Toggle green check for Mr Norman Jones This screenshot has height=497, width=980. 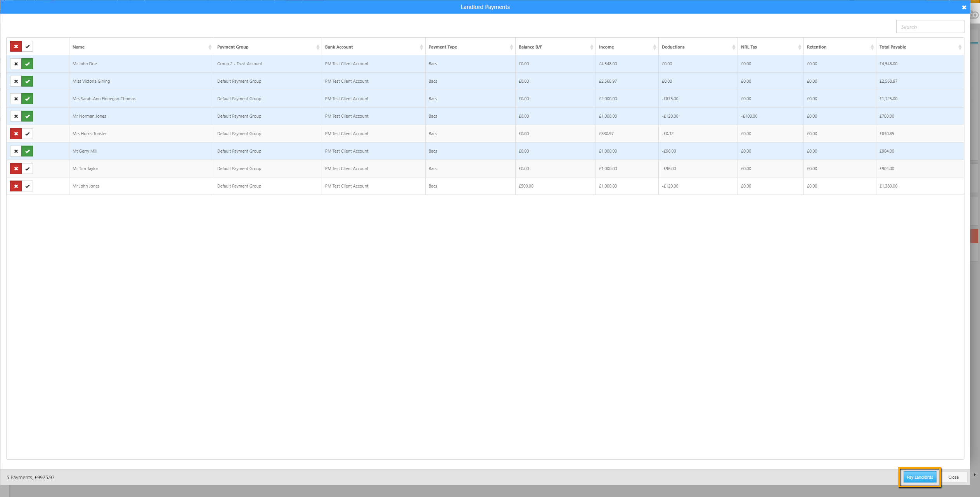click(27, 116)
